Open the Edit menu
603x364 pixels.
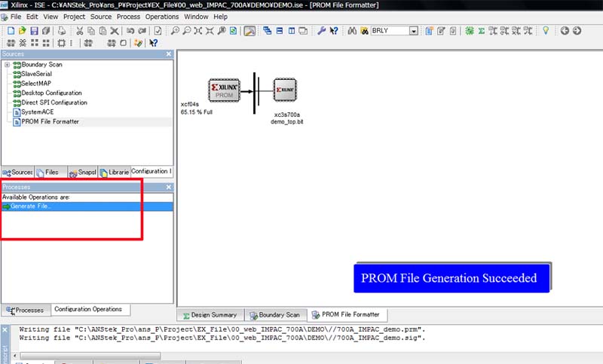32,17
